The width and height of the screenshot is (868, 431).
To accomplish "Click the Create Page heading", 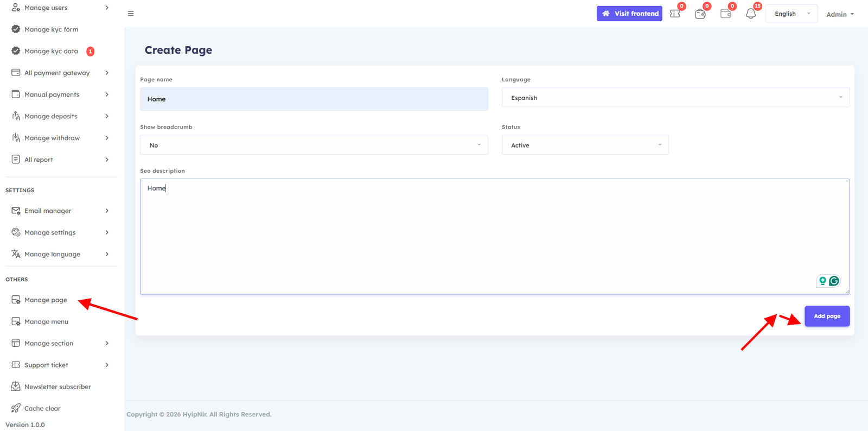I will point(178,50).
